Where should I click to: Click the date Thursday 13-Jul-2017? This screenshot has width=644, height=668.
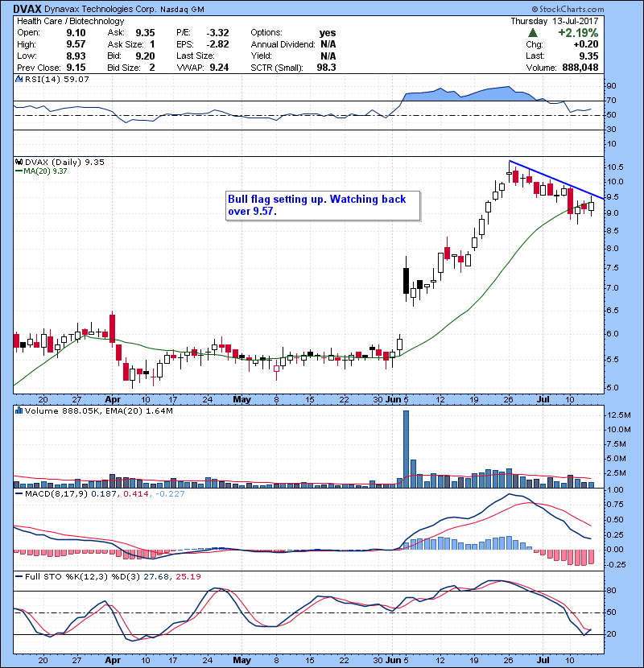554,21
